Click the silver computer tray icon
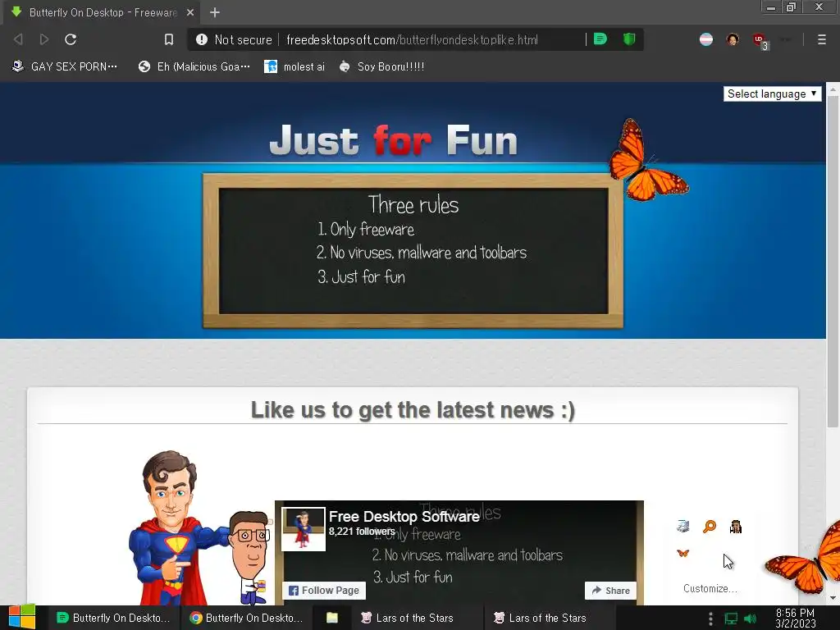This screenshot has width=840, height=630. pyautogui.click(x=682, y=527)
